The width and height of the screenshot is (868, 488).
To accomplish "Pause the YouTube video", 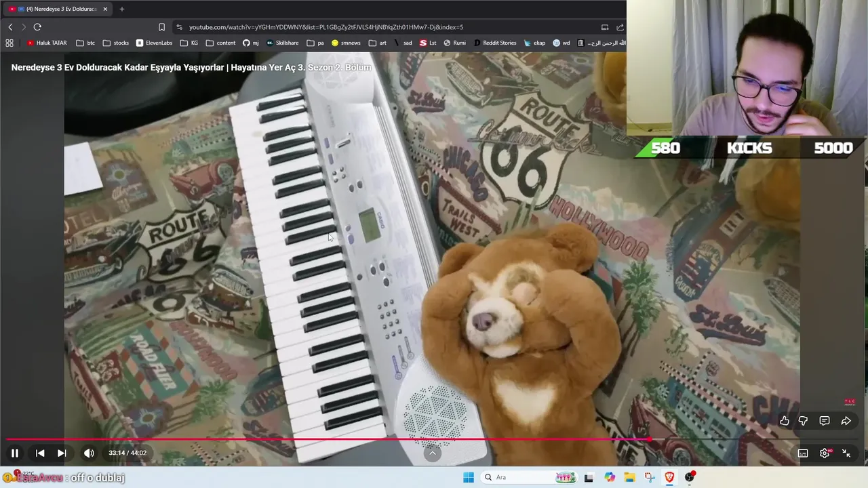I will click(x=15, y=453).
